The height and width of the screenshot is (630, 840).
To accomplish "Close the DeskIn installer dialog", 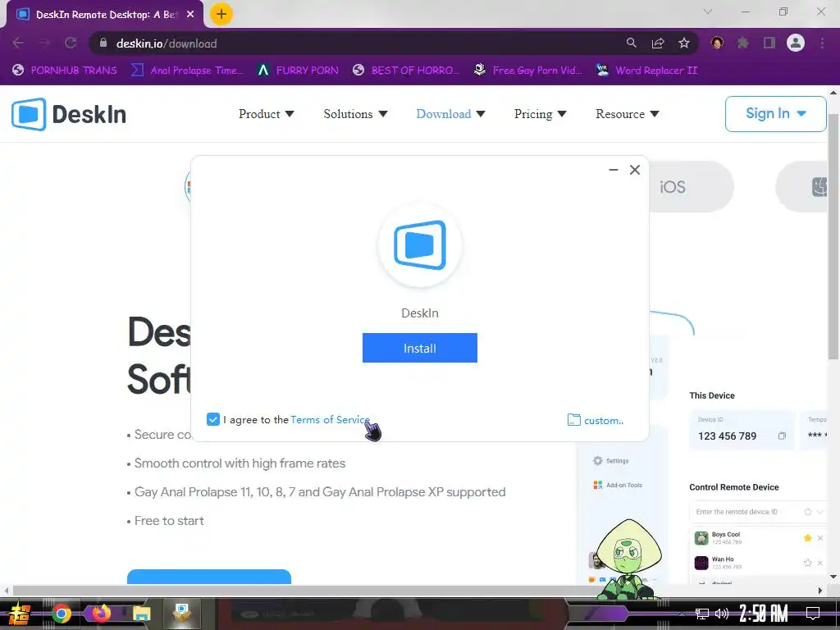I will coord(635,170).
